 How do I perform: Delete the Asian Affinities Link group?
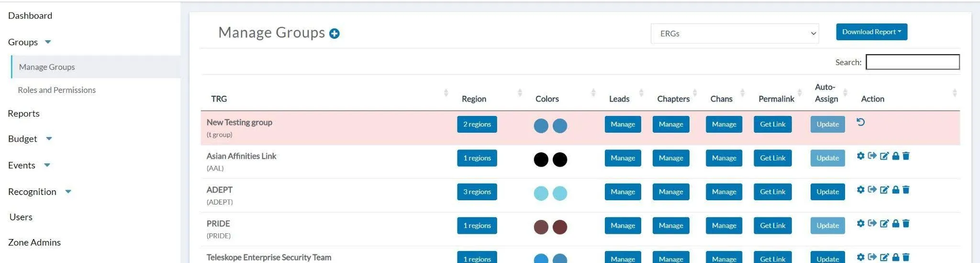906,156
